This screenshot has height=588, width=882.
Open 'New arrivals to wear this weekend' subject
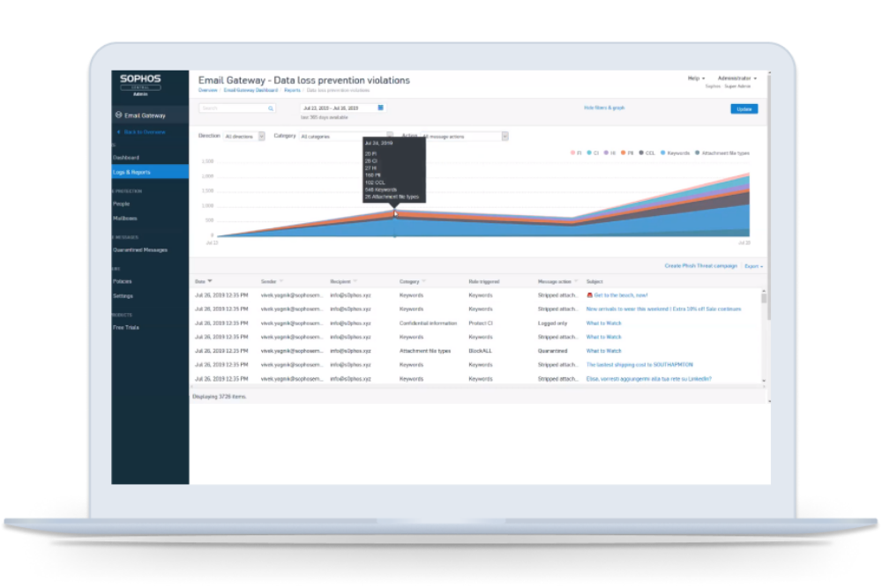click(664, 309)
